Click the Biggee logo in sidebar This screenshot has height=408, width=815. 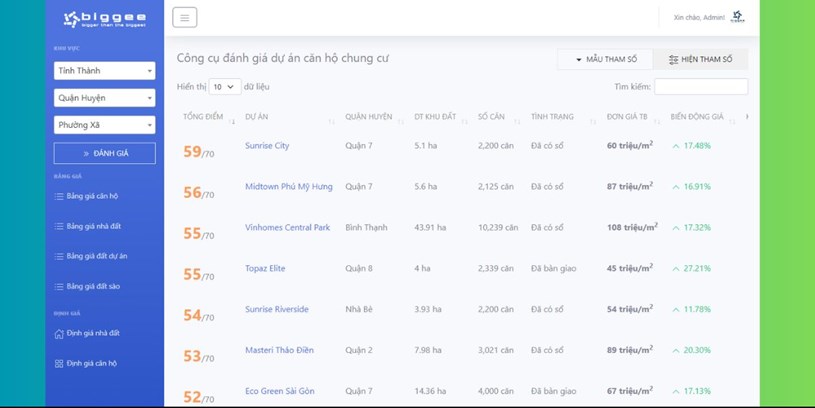coord(104,19)
